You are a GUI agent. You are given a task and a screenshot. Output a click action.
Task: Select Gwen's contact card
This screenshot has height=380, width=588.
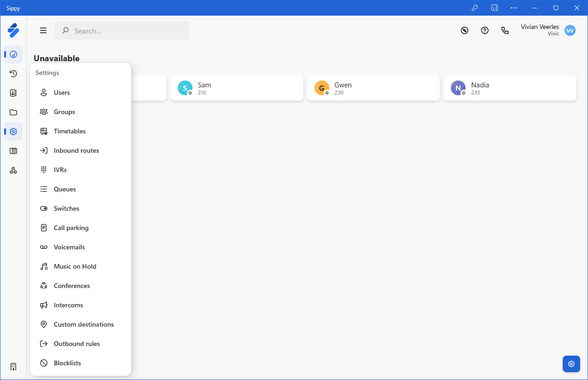[373, 88]
